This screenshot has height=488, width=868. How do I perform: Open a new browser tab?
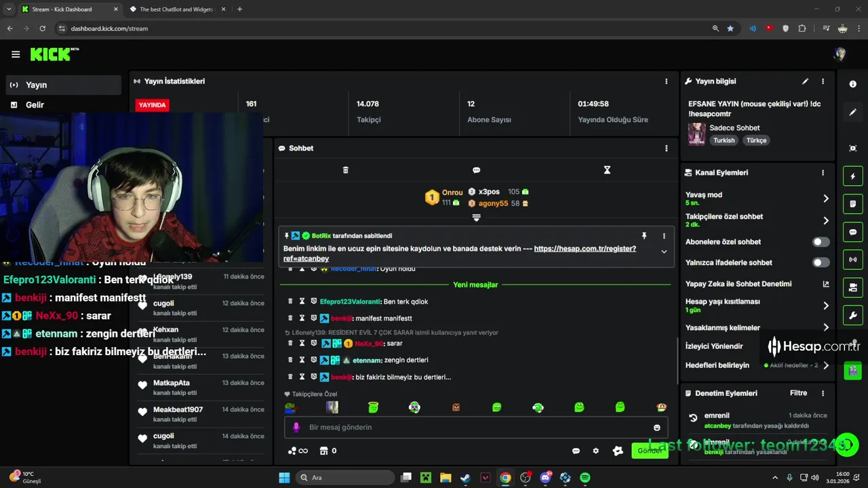[x=239, y=9]
